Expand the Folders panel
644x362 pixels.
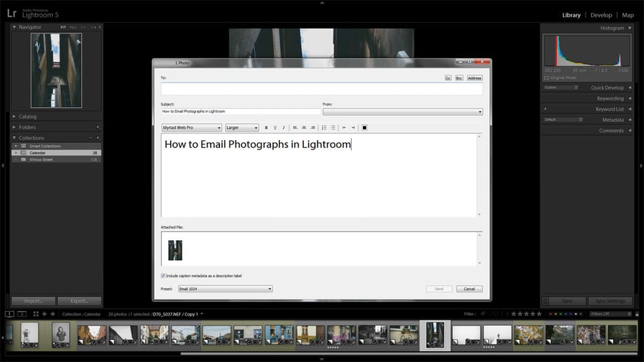(x=14, y=127)
